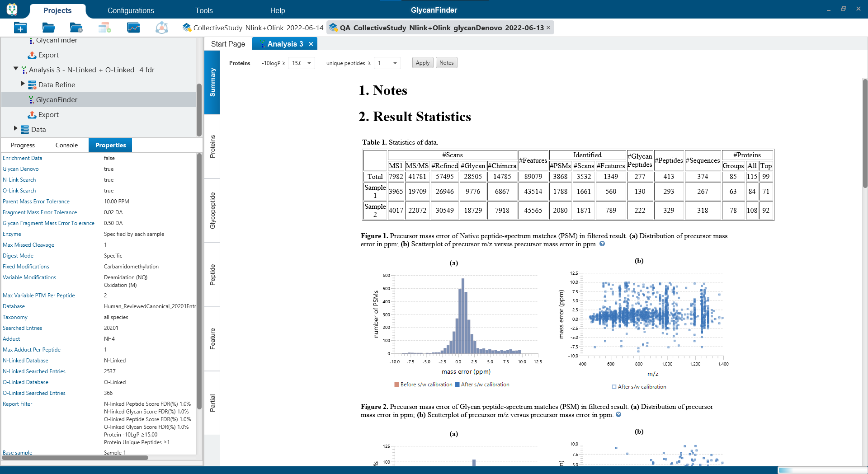Click the Database value Human_ReviewedCanonical
Image resolution: width=868 pixels, height=474 pixels.
pos(150,306)
